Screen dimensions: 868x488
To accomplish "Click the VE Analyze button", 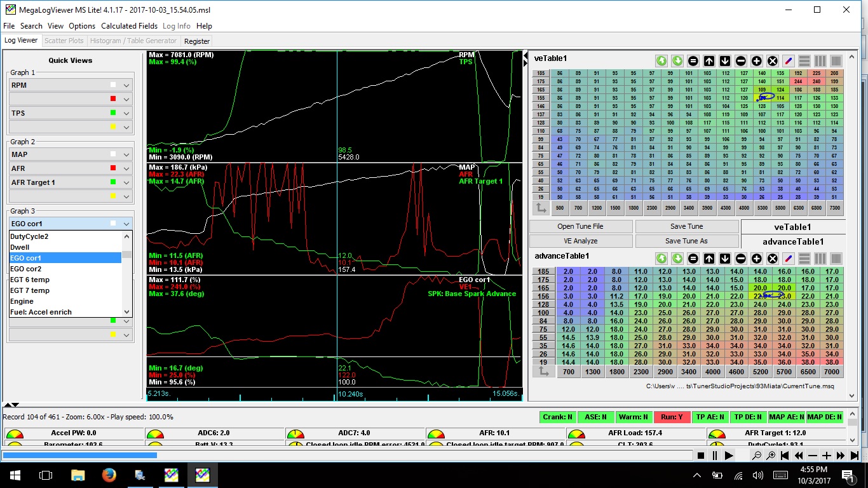I will point(580,241).
